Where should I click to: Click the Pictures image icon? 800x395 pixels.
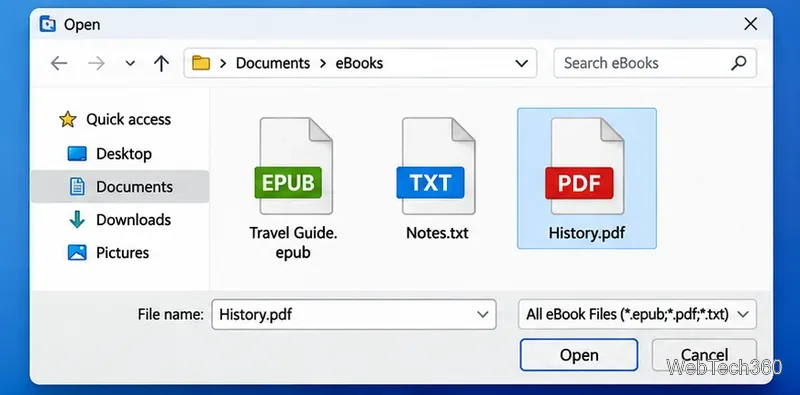pyautogui.click(x=77, y=253)
